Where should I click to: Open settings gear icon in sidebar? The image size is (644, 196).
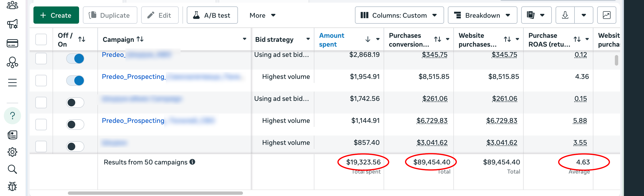coord(12,152)
